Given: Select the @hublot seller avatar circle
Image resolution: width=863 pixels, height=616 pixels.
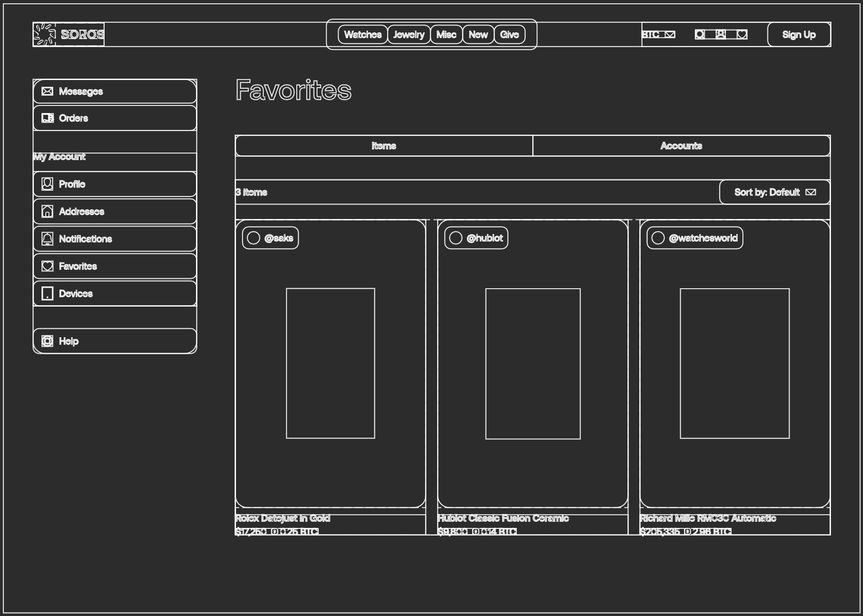Looking at the screenshot, I should (x=456, y=238).
